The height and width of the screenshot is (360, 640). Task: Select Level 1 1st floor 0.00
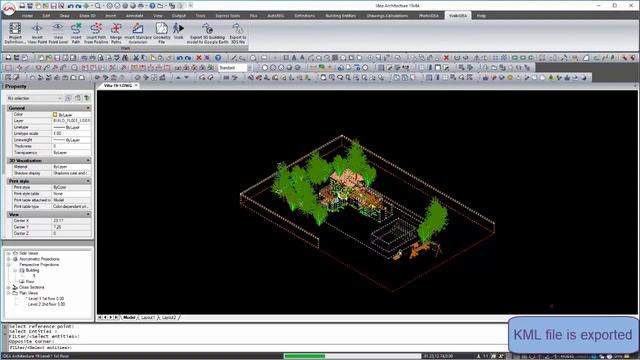pos(46,298)
